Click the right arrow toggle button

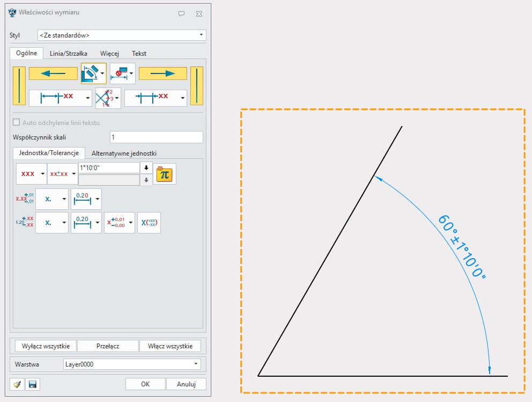[x=162, y=74]
